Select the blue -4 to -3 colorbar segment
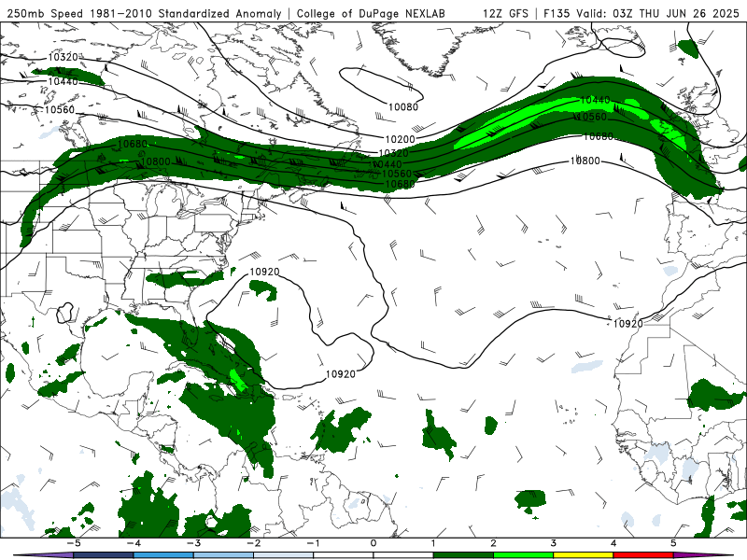 tap(163, 555)
